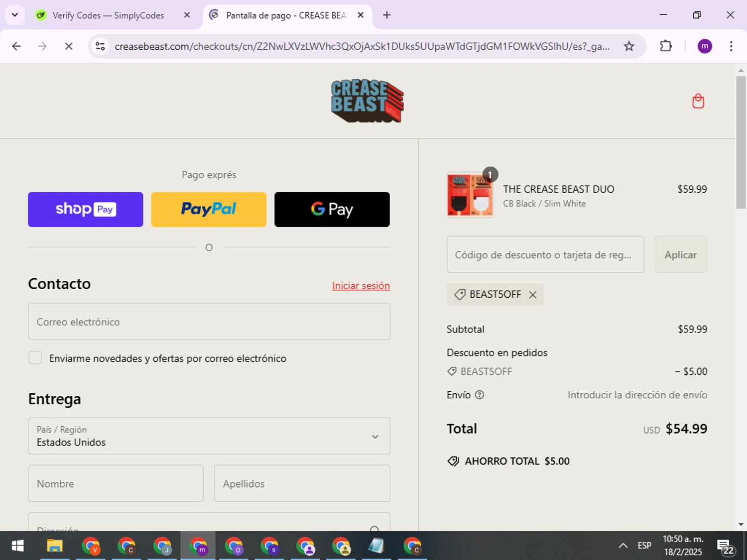The height and width of the screenshot is (560, 747).
Task: Open a new browser tab
Action: pos(387,15)
